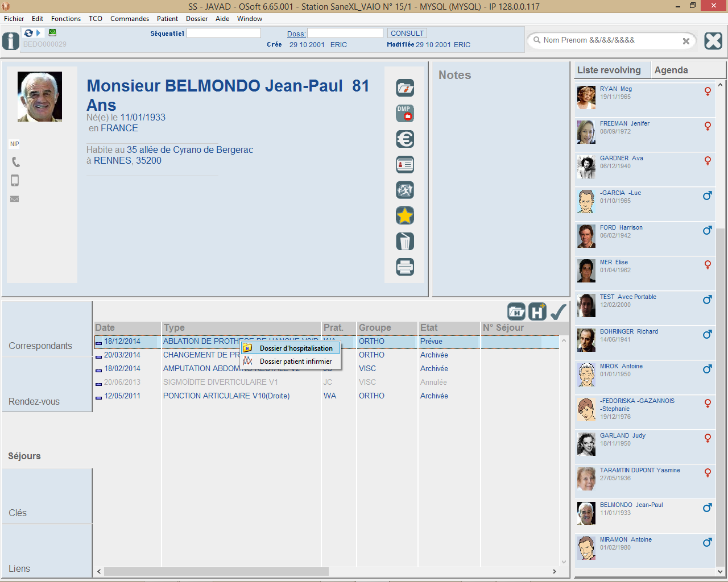Select the 12/05/2011 PONCTION ARTICULAIRE row
This screenshot has height=582, width=728.
coord(226,396)
